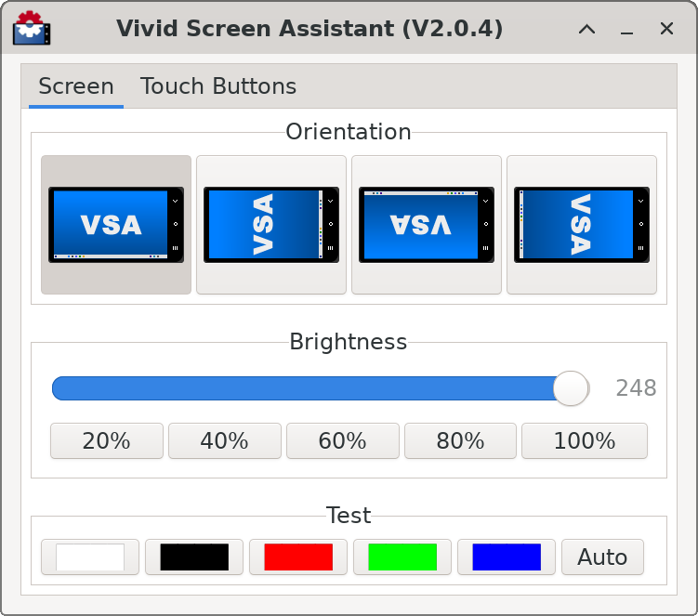This screenshot has width=698, height=616.
Task: Switch to the Touch Buttons tab
Action: [x=218, y=87]
